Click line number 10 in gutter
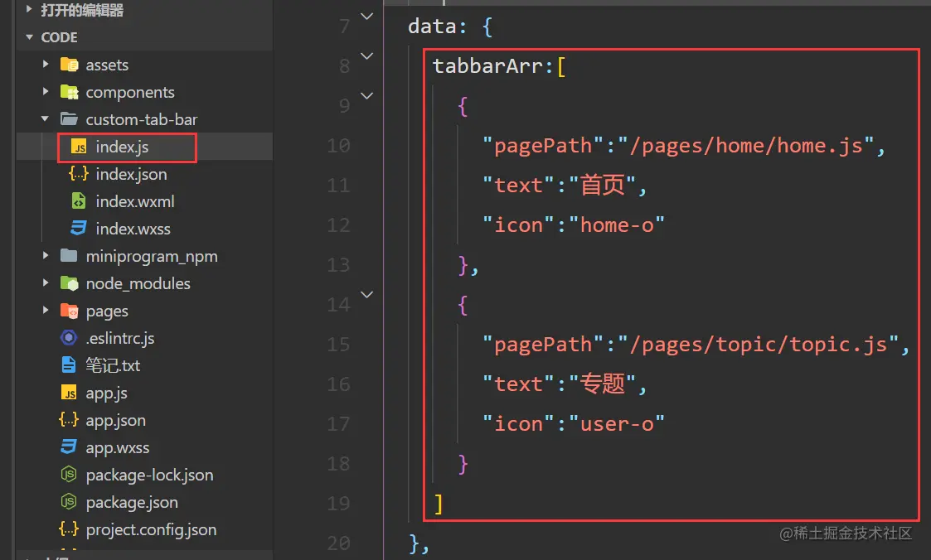This screenshot has width=931, height=560. [338, 145]
